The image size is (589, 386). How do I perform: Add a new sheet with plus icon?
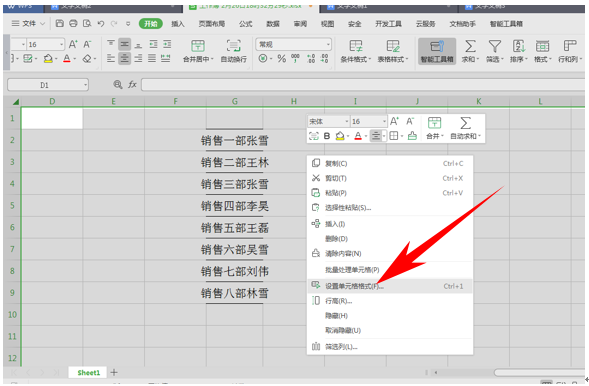pos(114,372)
